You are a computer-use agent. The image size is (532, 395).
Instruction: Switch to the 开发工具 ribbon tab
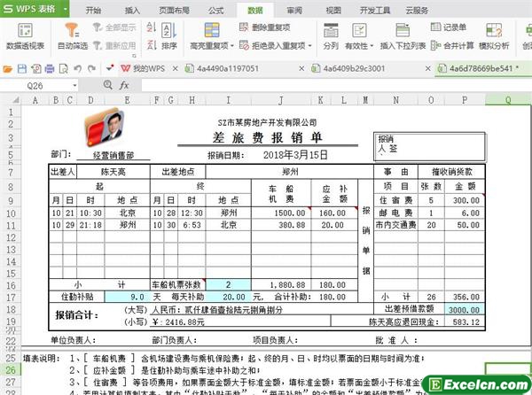coord(375,11)
